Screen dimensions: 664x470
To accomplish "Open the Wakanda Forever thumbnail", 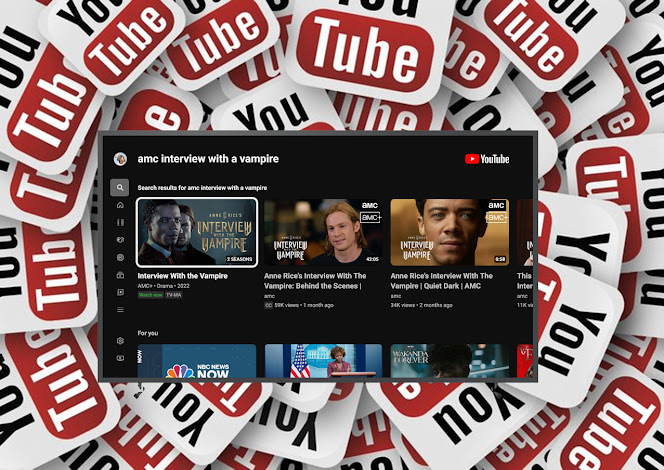I will [450, 361].
